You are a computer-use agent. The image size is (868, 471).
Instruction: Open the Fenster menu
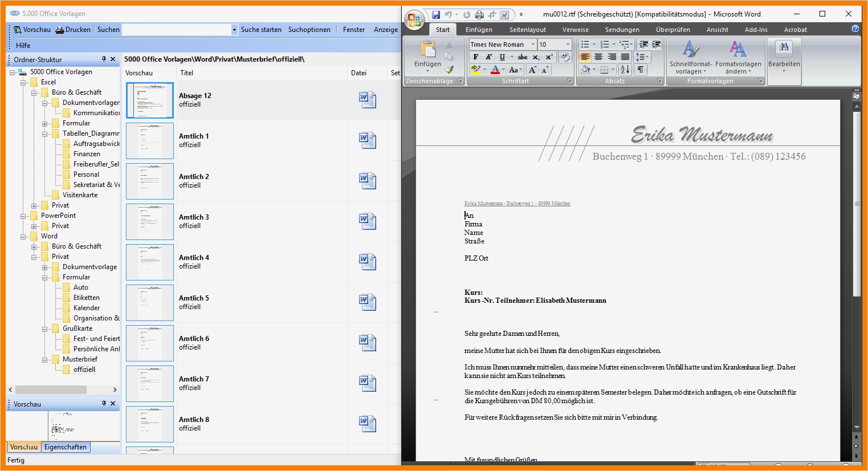point(353,30)
